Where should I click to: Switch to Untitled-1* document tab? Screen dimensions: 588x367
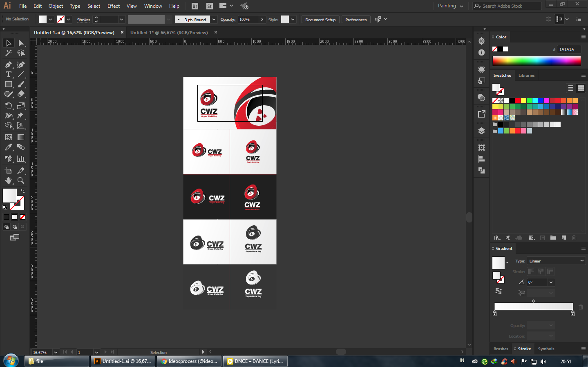pyautogui.click(x=169, y=33)
